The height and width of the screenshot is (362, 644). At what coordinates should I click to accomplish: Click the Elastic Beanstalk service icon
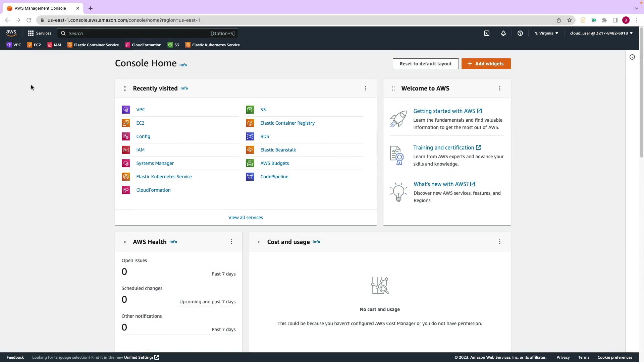pyautogui.click(x=250, y=150)
